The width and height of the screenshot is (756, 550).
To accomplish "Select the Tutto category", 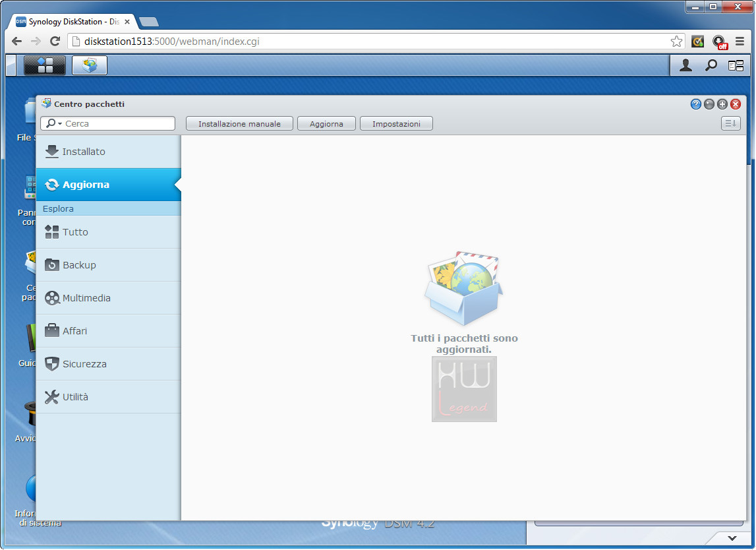I will pos(109,232).
